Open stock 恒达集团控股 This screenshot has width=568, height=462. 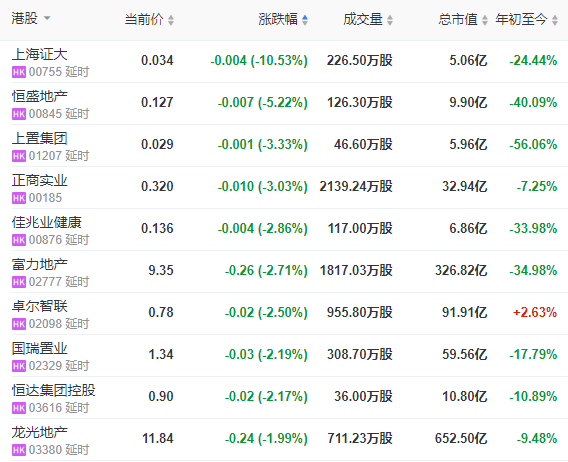coord(54,391)
